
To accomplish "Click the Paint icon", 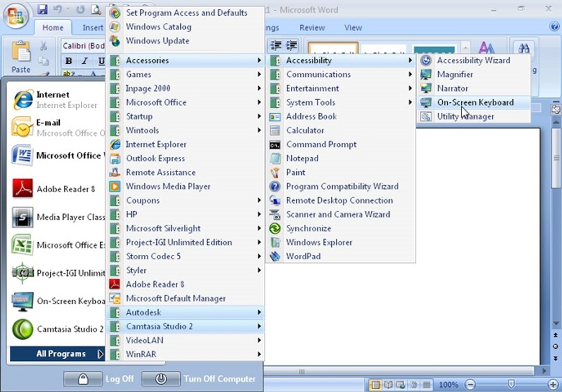I will pyautogui.click(x=275, y=173).
